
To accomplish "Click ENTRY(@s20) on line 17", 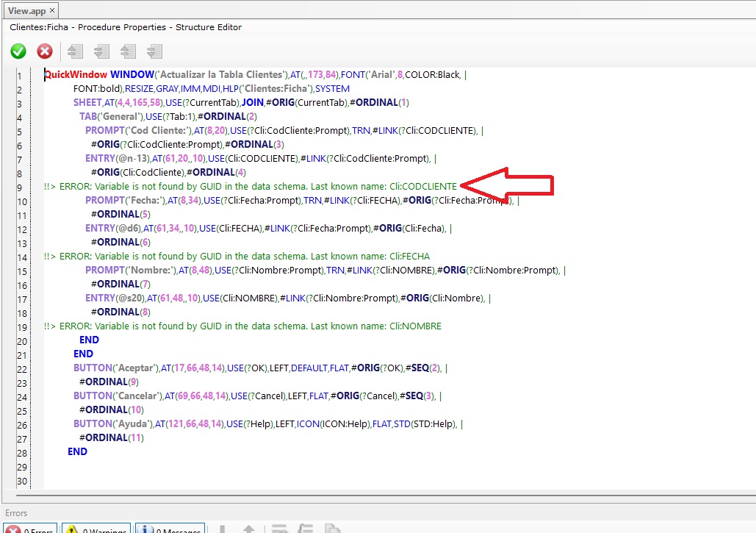I will [115, 298].
